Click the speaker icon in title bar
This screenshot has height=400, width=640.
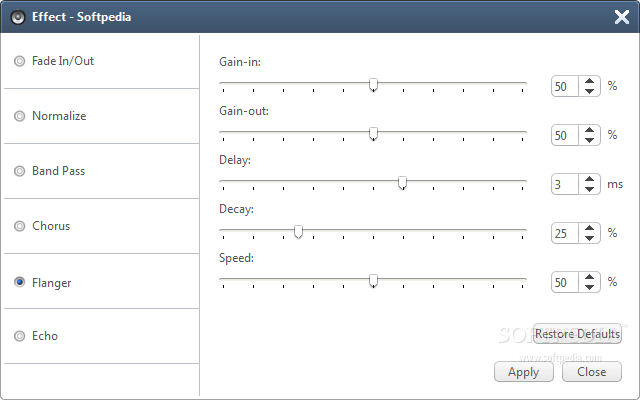pos(18,17)
